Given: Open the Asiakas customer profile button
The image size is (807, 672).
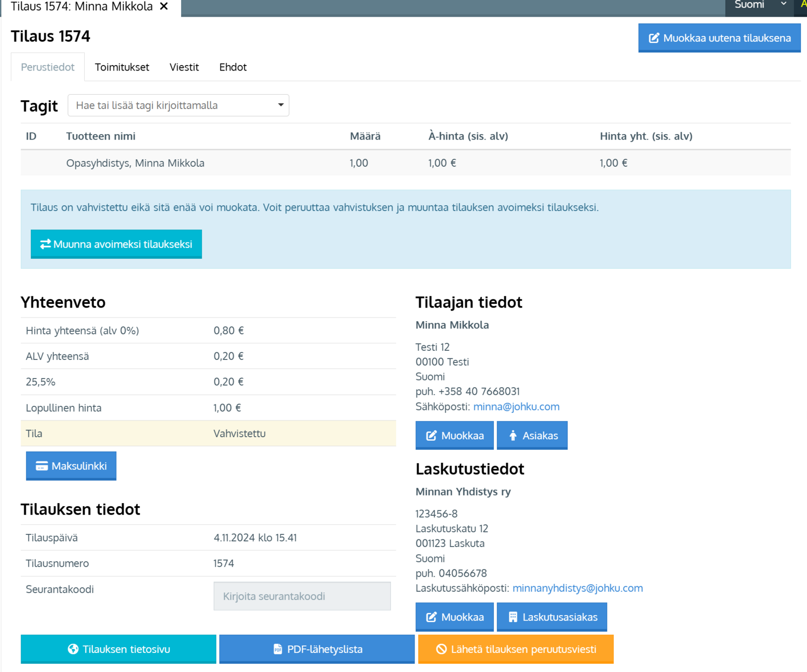Looking at the screenshot, I should (532, 436).
